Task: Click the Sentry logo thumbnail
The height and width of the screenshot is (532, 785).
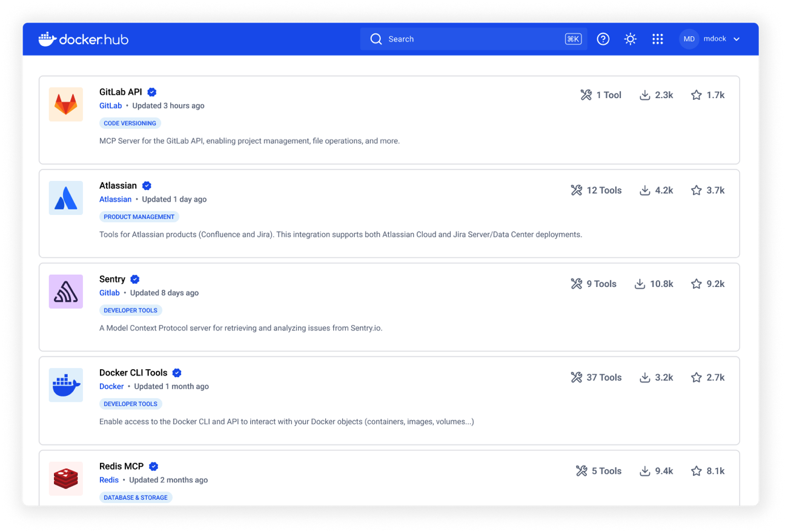Action: tap(66, 292)
